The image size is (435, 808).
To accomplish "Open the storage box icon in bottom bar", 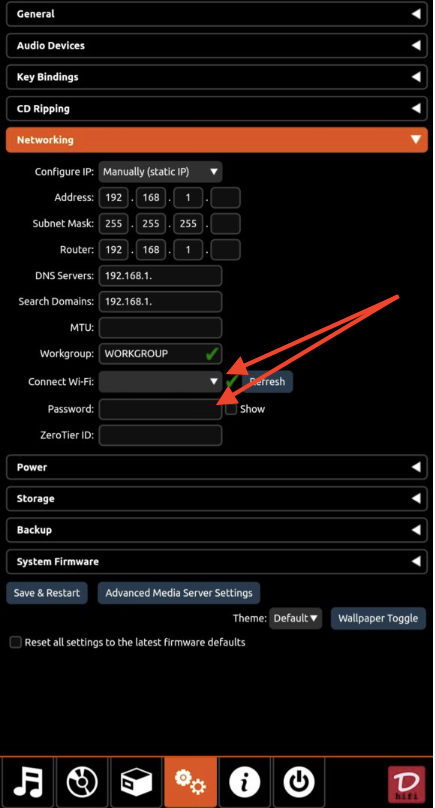I will 136,783.
